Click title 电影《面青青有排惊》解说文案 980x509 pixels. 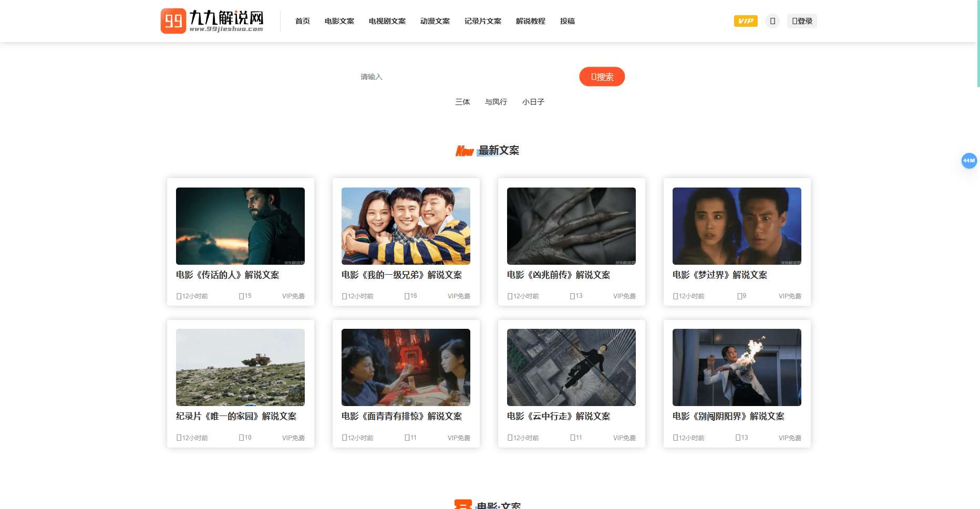pyautogui.click(x=402, y=416)
